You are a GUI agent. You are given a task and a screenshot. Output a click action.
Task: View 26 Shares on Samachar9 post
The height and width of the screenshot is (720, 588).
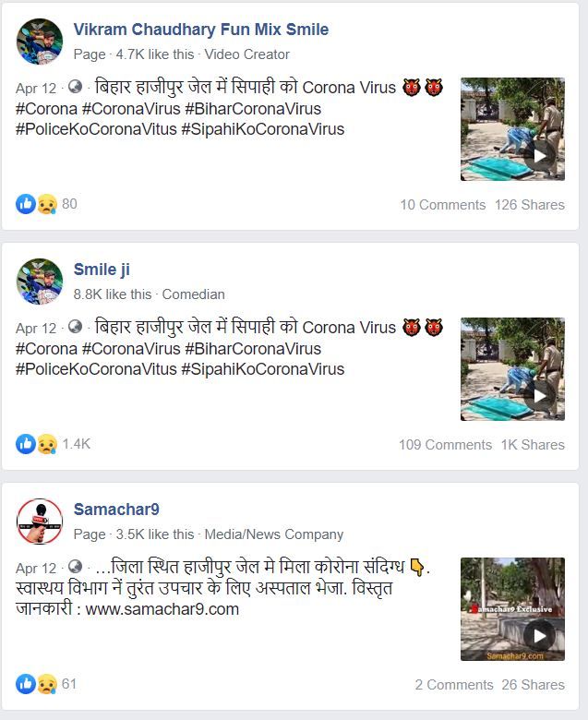pyautogui.click(x=533, y=685)
